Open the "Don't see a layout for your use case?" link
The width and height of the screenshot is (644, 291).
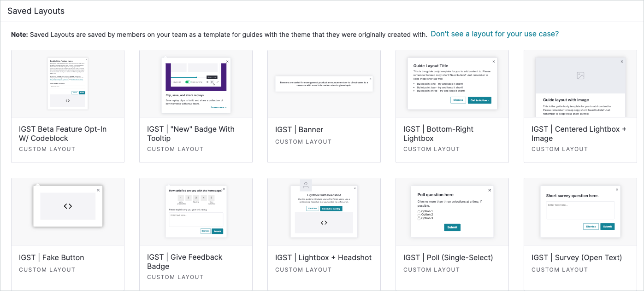click(x=495, y=34)
